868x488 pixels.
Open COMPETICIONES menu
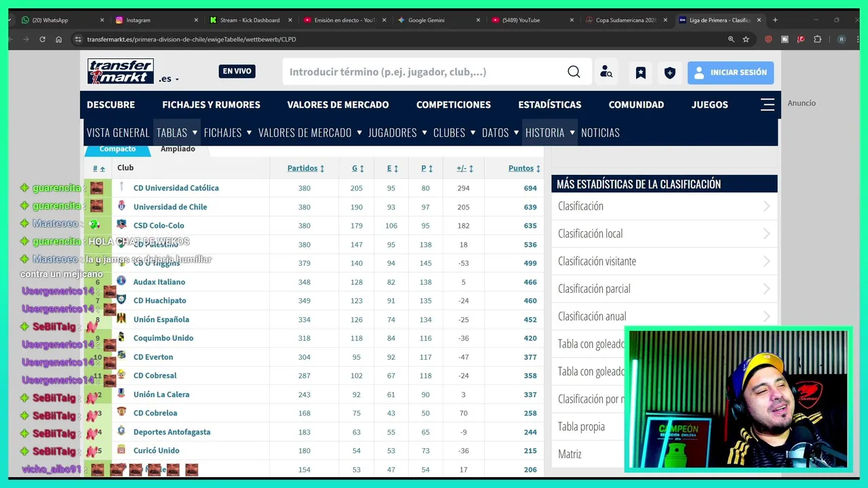click(x=454, y=104)
